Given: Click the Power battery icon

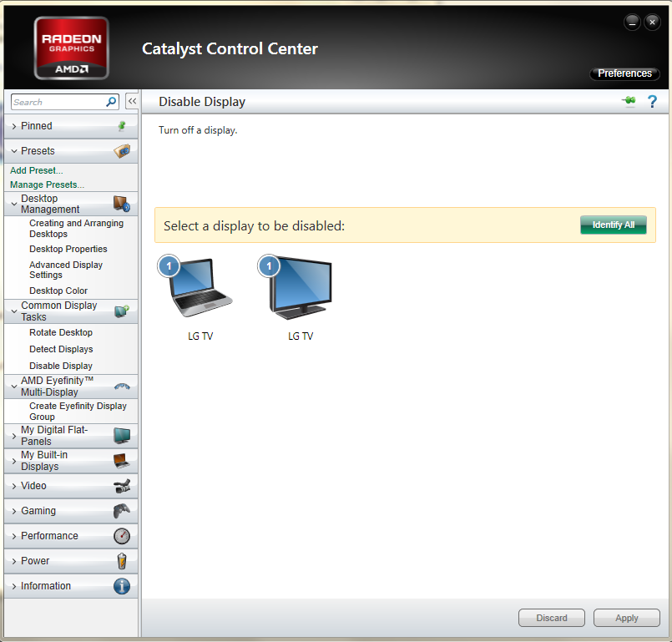Looking at the screenshot, I should point(122,561).
